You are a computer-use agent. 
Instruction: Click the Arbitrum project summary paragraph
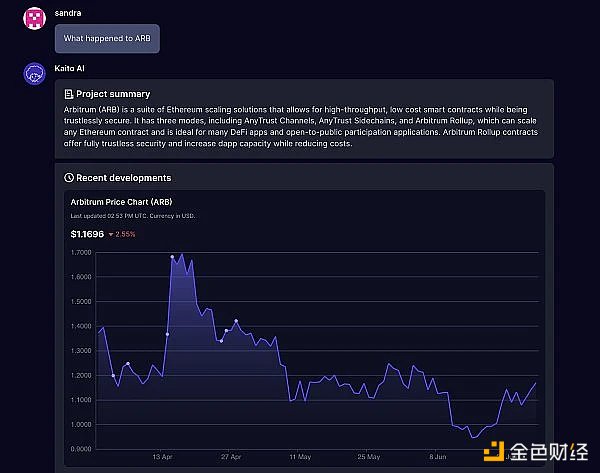click(x=301, y=126)
